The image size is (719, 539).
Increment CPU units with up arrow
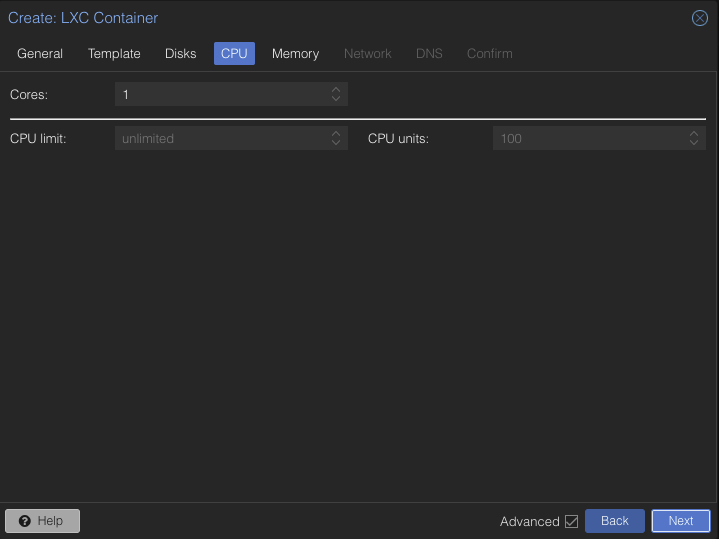pyautogui.click(x=694, y=133)
